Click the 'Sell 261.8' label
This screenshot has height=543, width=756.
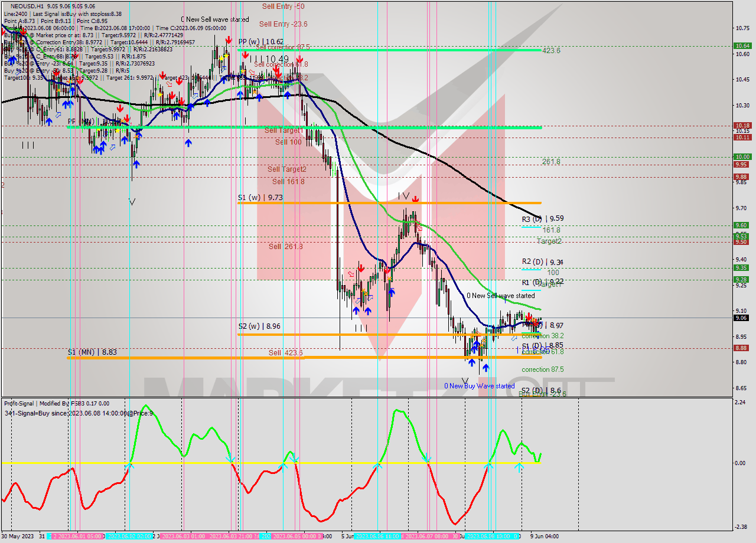285,247
